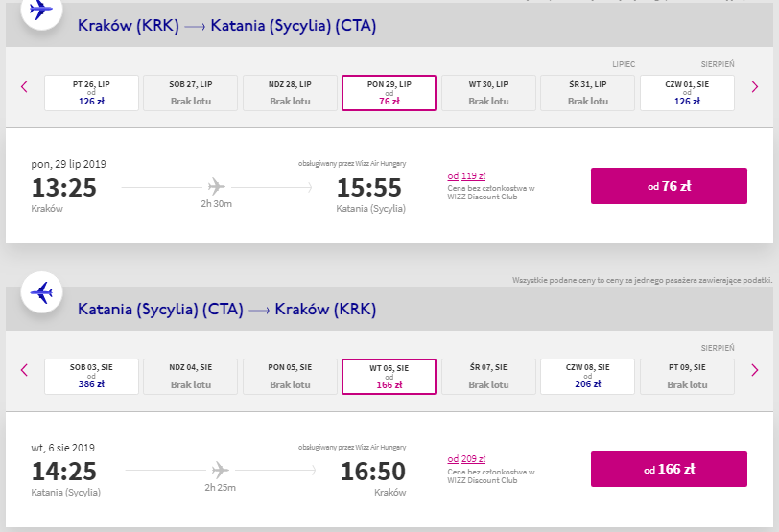Select SOB 03, SIE return date
The image size is (779, 532).
pyautogui.click(x=91, y=377)
